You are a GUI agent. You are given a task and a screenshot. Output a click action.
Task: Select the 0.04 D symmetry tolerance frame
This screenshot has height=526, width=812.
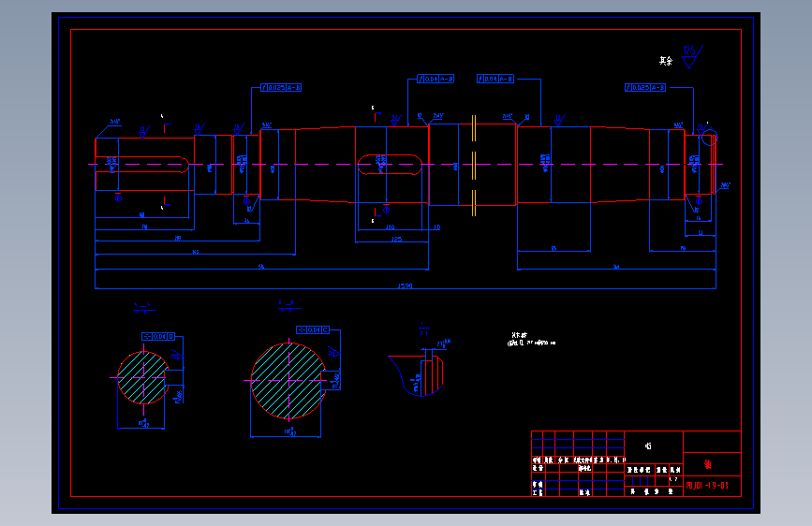pyautogui.click(x=158, y=337)
